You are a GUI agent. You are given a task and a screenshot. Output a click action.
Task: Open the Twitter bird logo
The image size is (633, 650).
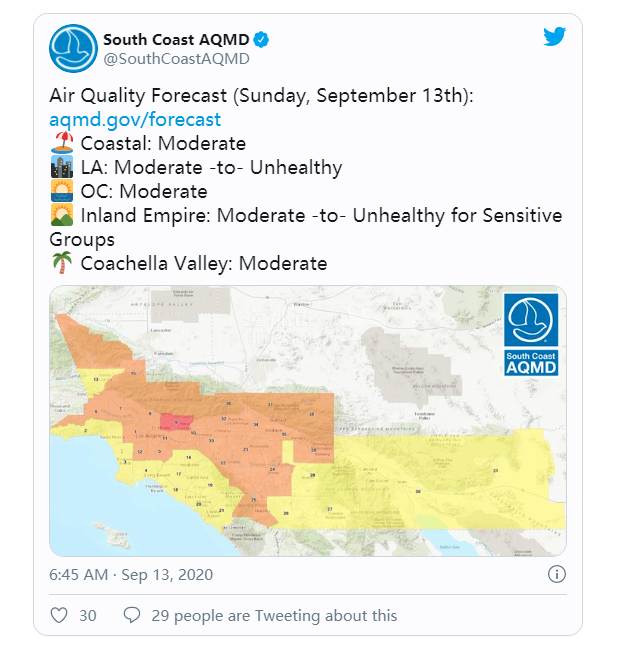click(555, 36)
